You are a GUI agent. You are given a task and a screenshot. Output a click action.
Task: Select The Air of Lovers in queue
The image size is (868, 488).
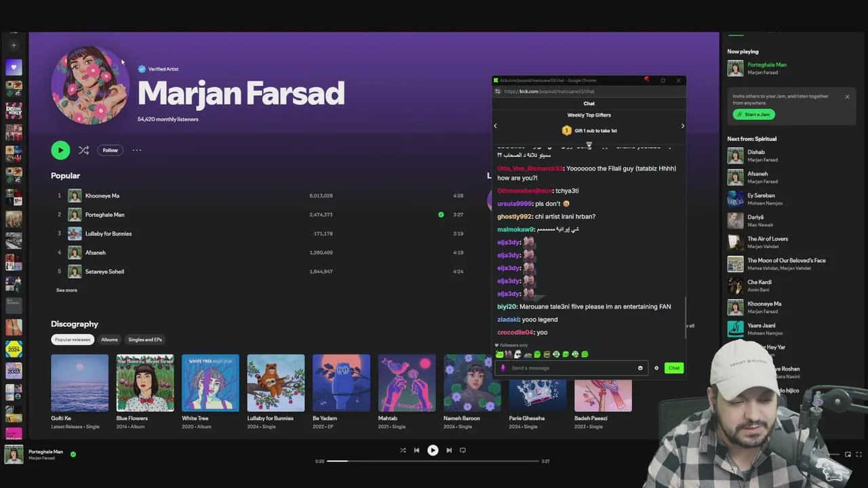[768, 239]
